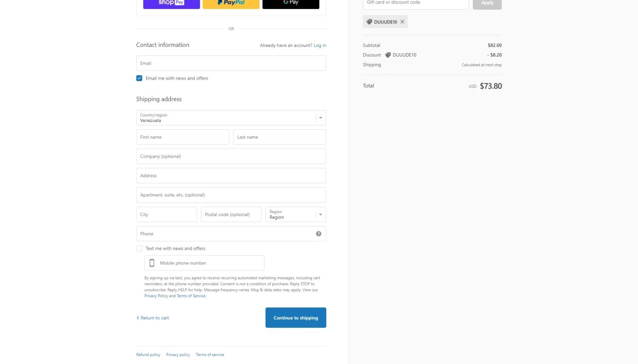Click the tag icon in the Discount row
Image resolution: width=638 pixels, height=364 pixels.
click(388, 55)
